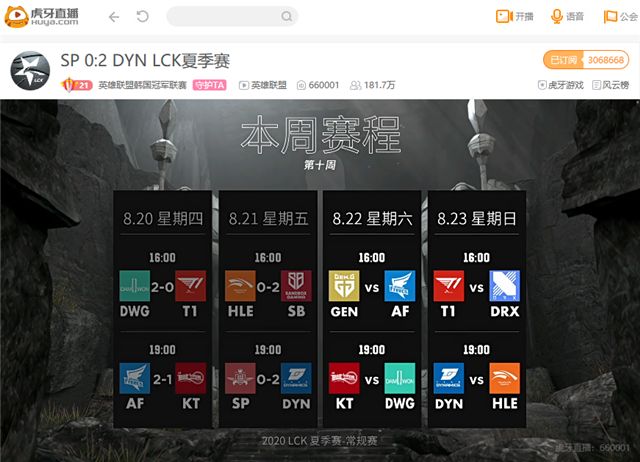Click the 8.22 星期六 date header
Screen dimensions: 640x462
tap(372, 218)
